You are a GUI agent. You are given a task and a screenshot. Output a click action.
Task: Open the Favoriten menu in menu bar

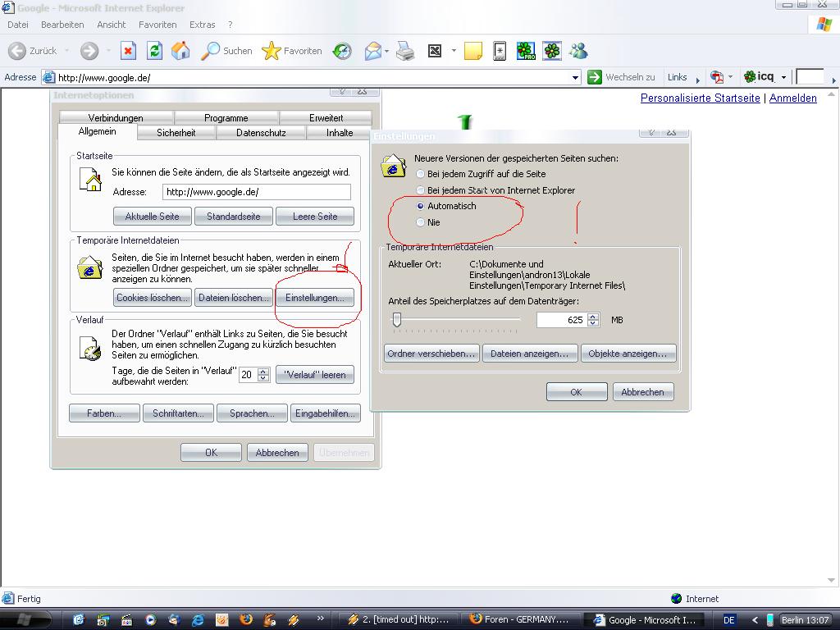click(x=157, y=25)
